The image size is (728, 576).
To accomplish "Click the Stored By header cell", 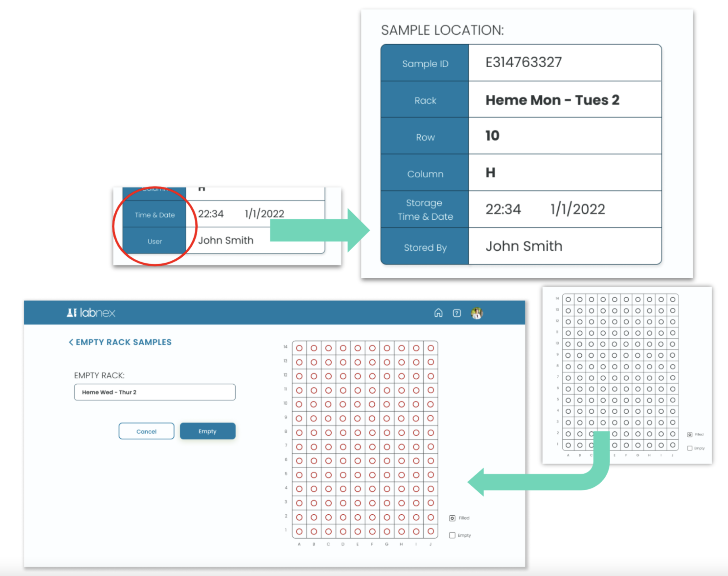I will coord(425,248).
